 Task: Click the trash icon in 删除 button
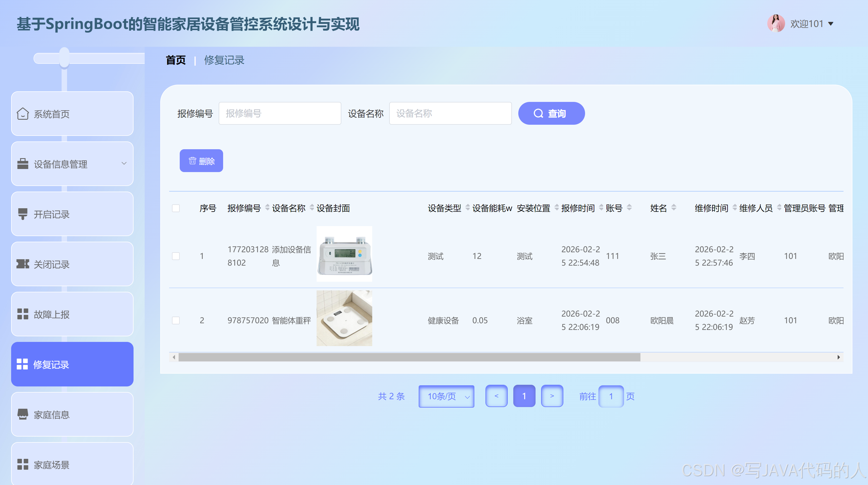point(192,161)
